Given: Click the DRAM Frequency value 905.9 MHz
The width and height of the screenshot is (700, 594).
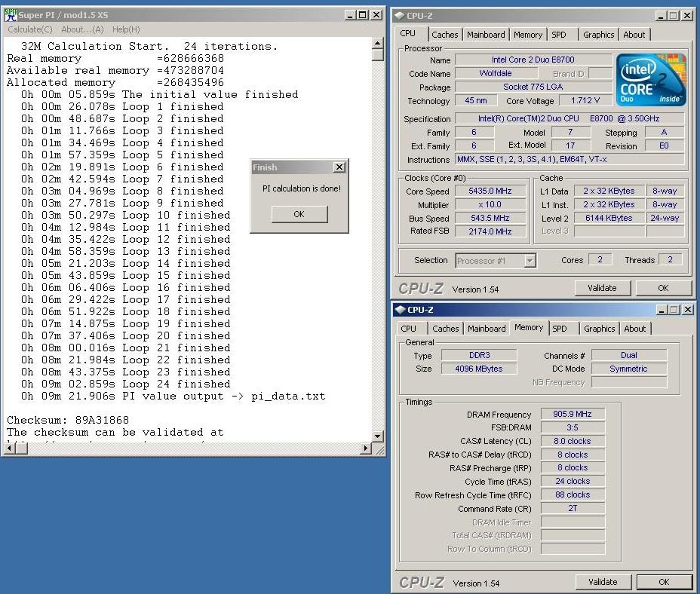Looking at the screenshot, I should pyautogui.click(x=573, y=414).
